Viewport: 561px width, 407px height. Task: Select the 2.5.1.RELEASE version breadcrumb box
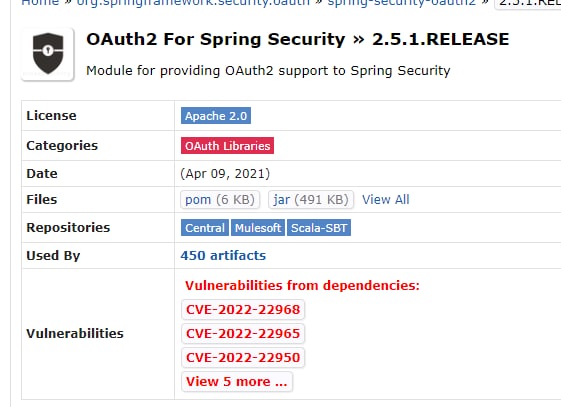coord(528,3)
